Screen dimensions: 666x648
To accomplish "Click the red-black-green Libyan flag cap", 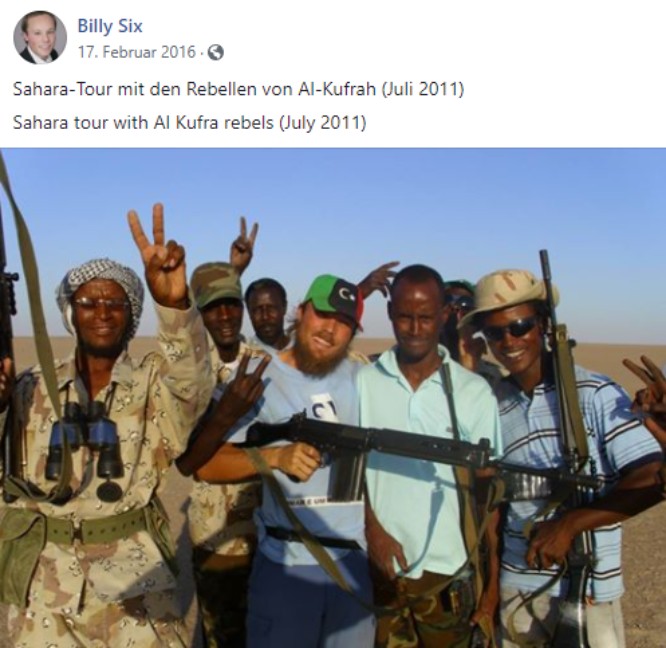I will [334, 298].
